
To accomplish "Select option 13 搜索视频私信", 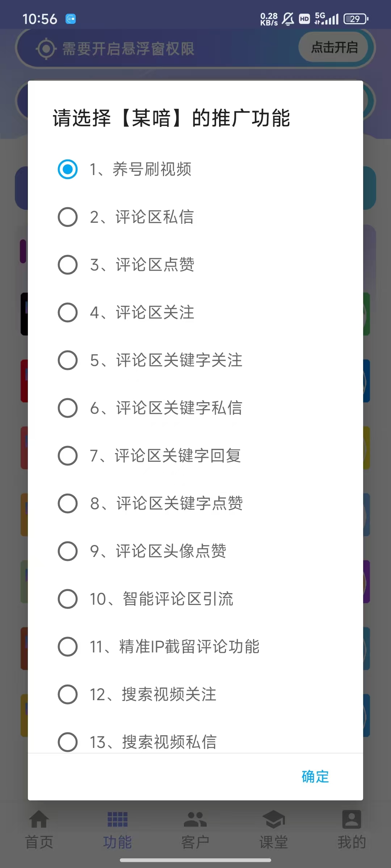I will click(68, 741).
